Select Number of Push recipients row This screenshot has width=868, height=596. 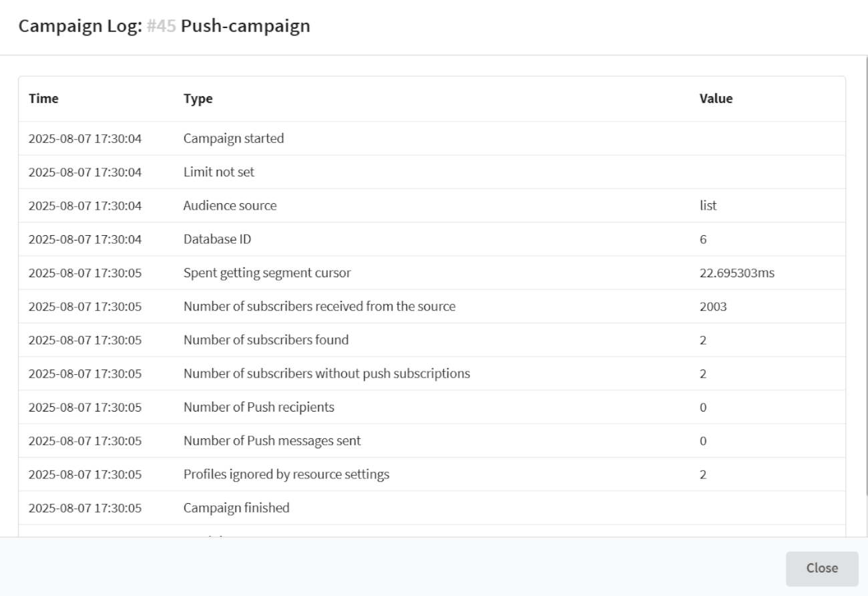tap(258, 407)
